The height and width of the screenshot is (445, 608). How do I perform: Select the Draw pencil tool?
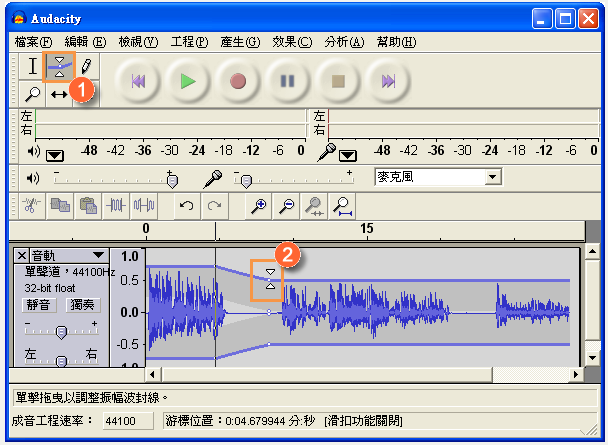(86, 67)
